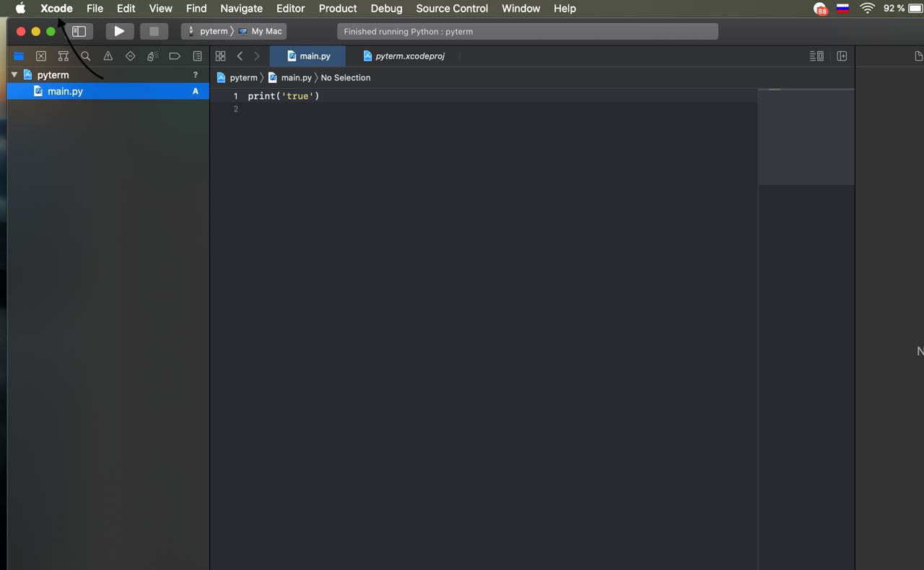
Task: Place cursor in print('true') code line
Action: (284, 96)
